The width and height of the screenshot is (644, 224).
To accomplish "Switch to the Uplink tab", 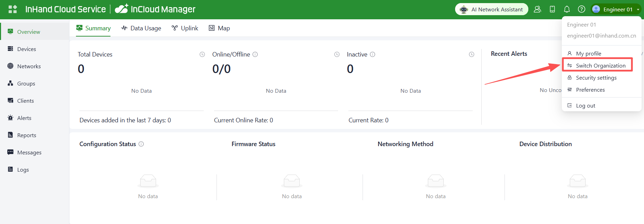I will 185,28.
